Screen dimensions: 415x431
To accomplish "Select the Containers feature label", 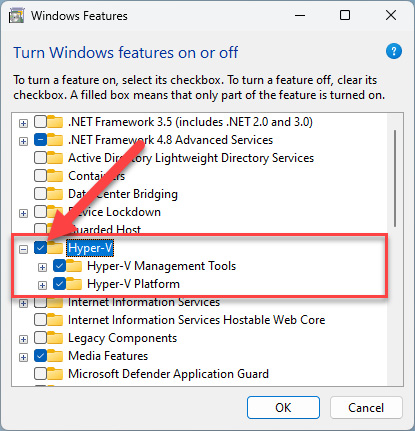I will pyautogui.click(x=97, y=176).
